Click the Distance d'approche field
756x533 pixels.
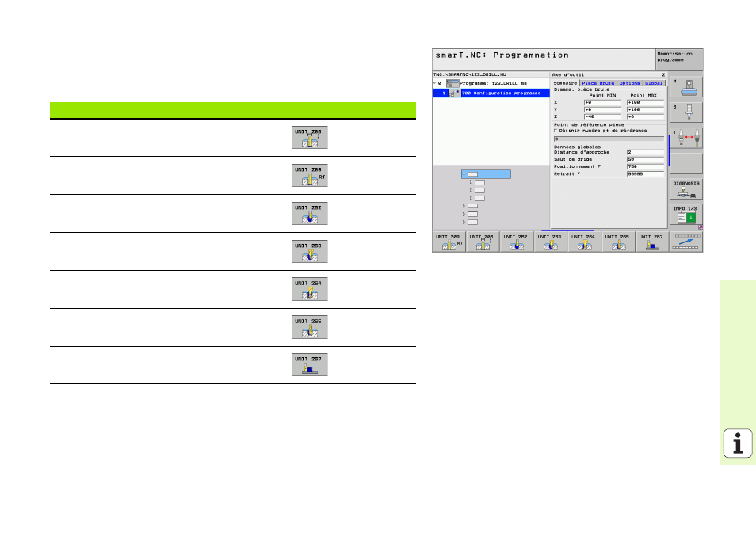click(645, 152)
